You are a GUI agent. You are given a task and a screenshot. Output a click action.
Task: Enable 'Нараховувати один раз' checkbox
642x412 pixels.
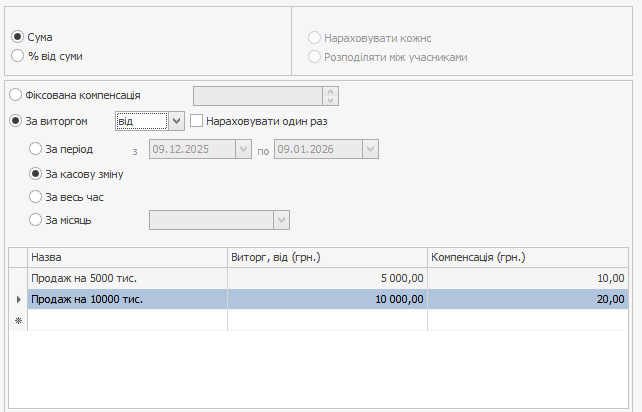pos(197,121)
